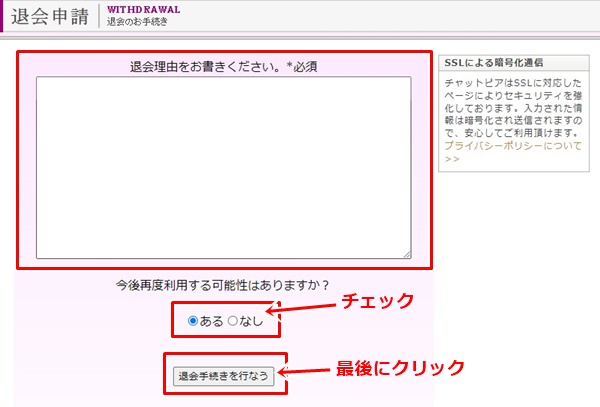Image resolution: width=600 pixels, height=407 pixels.
Task: Click the なし label text beside its radio
Action: click(x=250, y=321)
